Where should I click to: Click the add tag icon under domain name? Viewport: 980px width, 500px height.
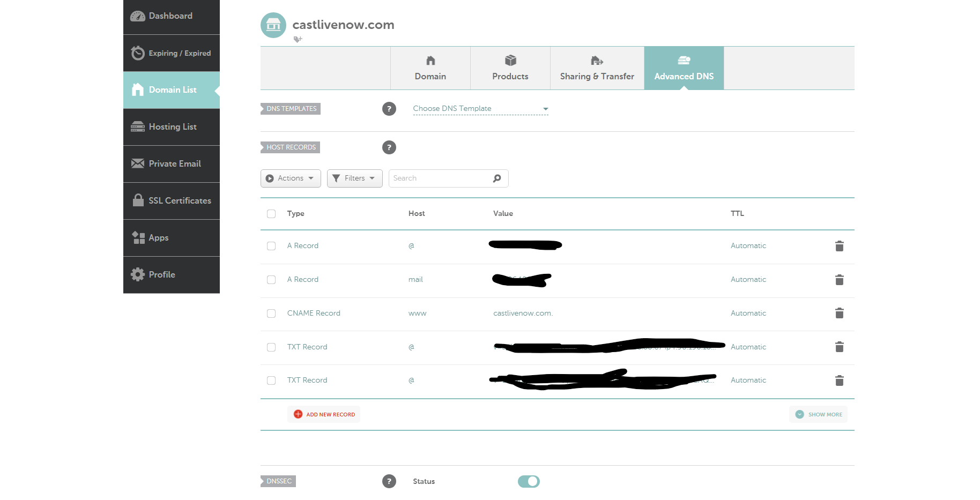point(298,39)
